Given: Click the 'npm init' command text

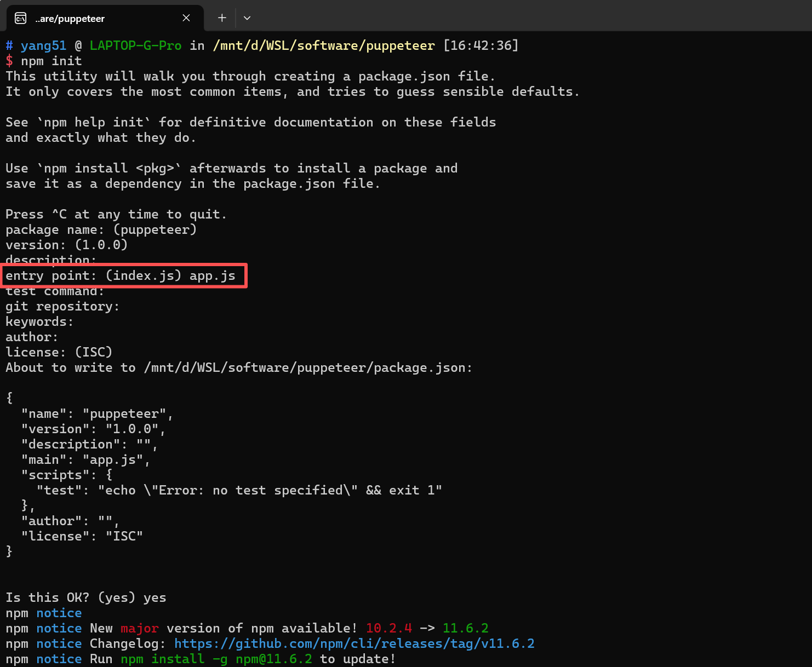Looking at the screenshot, I should point(52,61).
